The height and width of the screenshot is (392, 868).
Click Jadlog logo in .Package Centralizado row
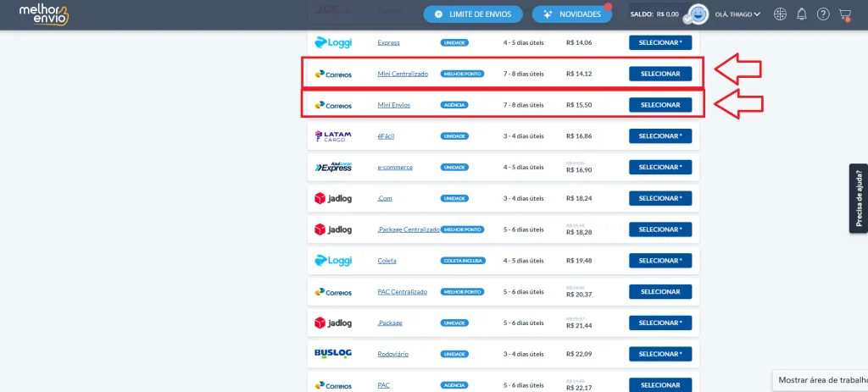[333, 229]
